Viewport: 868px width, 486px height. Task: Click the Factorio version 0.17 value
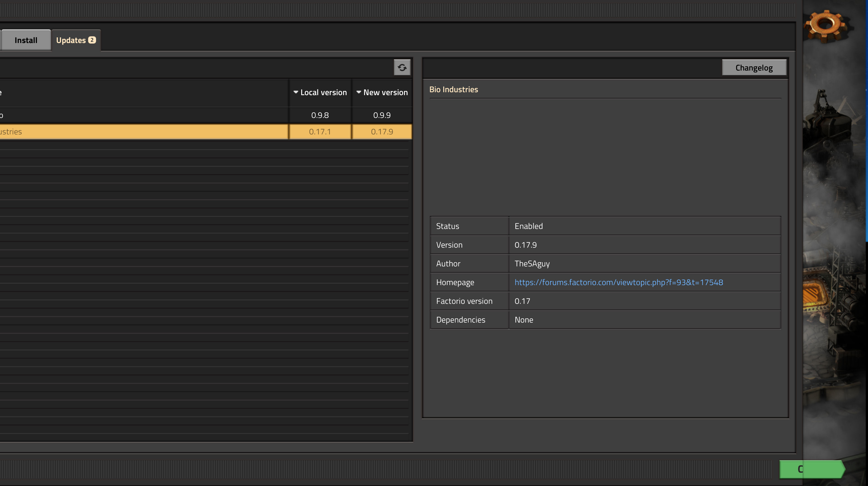[x=522, y=301]
